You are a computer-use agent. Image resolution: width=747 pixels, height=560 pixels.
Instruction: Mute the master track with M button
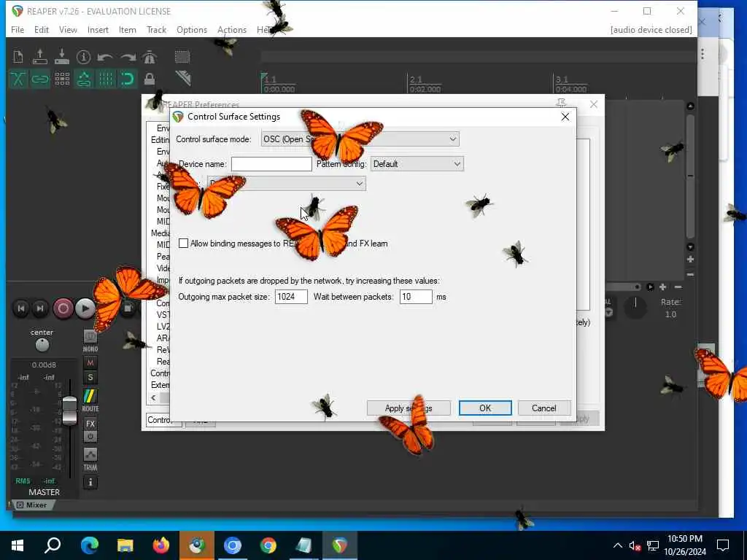coord(90,363)
